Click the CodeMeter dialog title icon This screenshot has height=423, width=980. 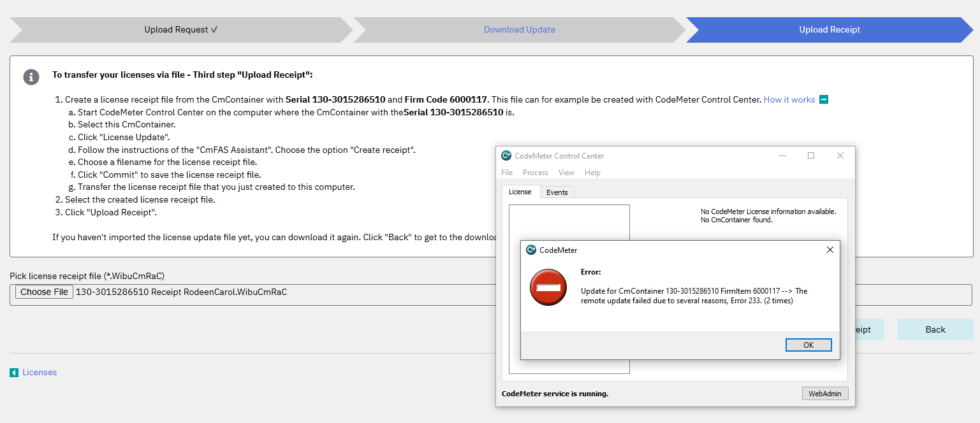531,250
